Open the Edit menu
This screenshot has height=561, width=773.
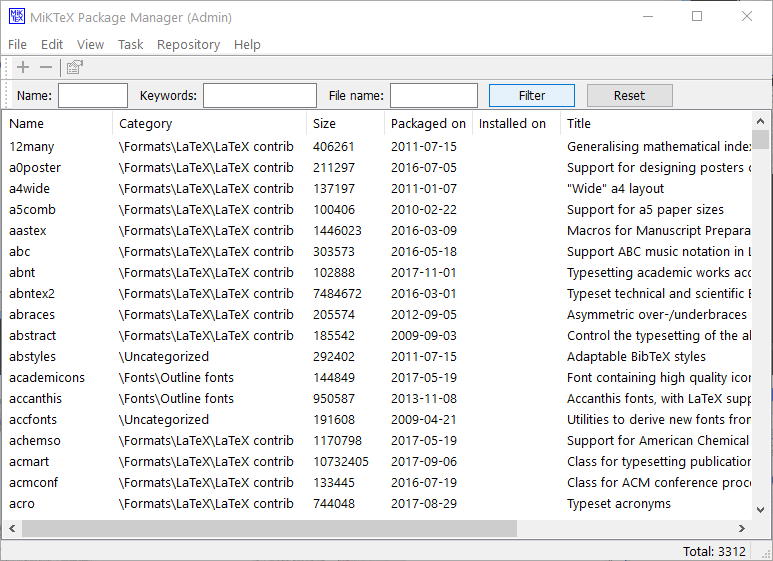[x=52, y=44]
